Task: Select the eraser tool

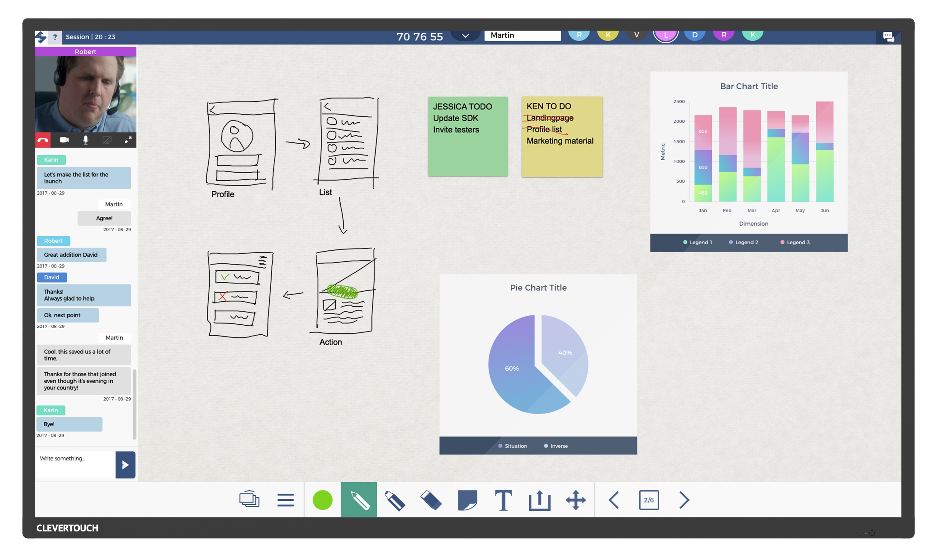Action: (431, 500)
